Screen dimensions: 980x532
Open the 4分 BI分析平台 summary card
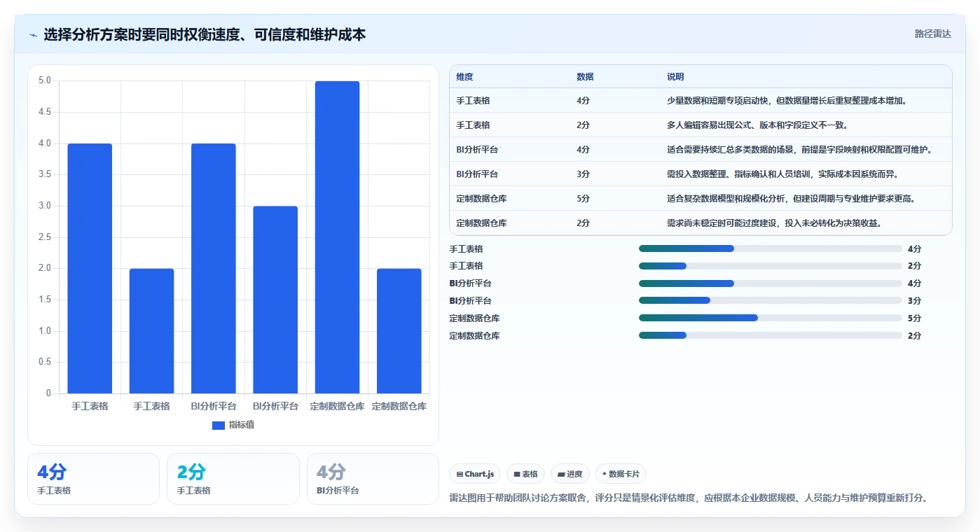(373, 479)
